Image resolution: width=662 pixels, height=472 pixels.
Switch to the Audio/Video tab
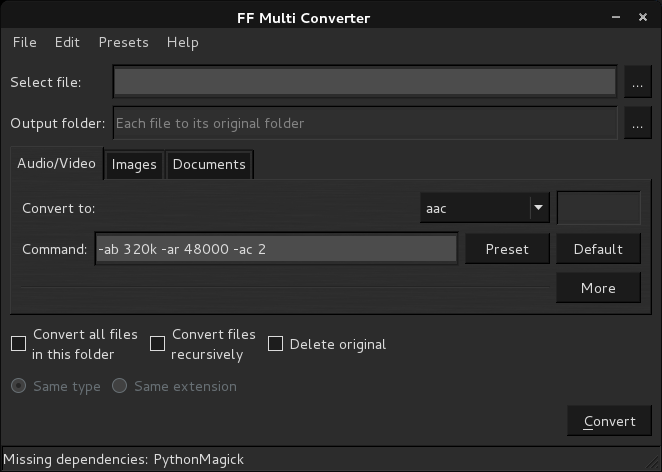pos(57,163)
